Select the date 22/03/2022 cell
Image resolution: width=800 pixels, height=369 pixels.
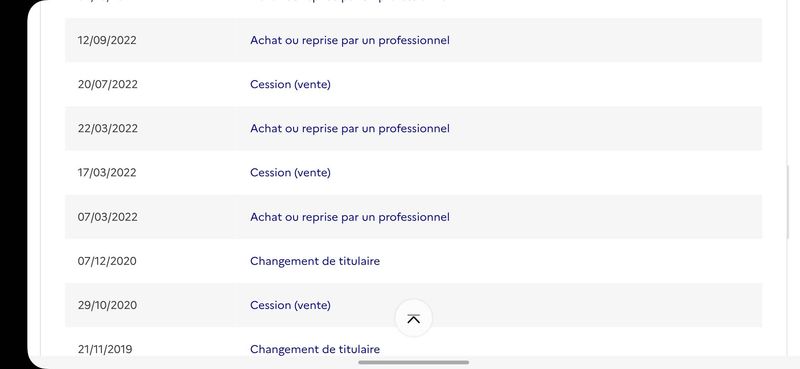point(108,129)
